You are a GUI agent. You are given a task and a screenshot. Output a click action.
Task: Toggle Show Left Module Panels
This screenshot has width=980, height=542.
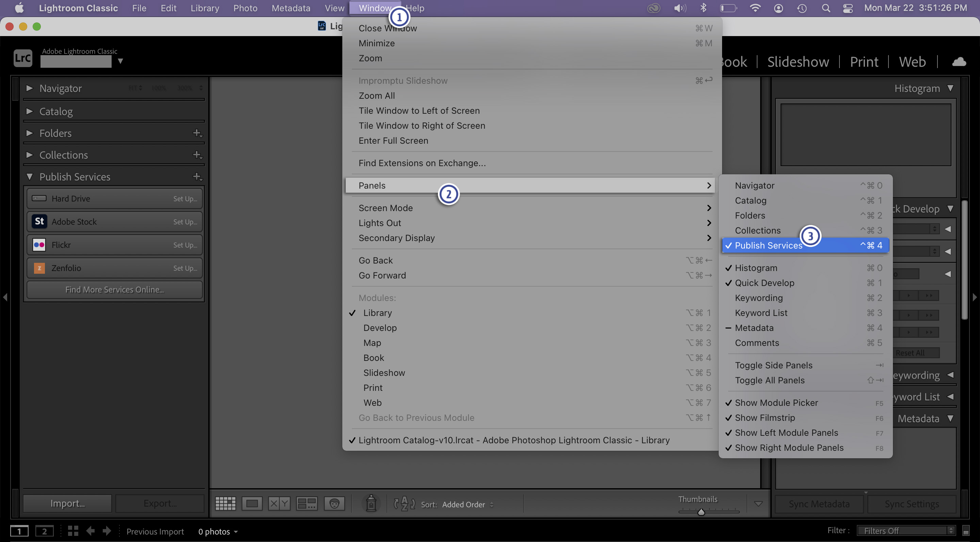(805, 432)
